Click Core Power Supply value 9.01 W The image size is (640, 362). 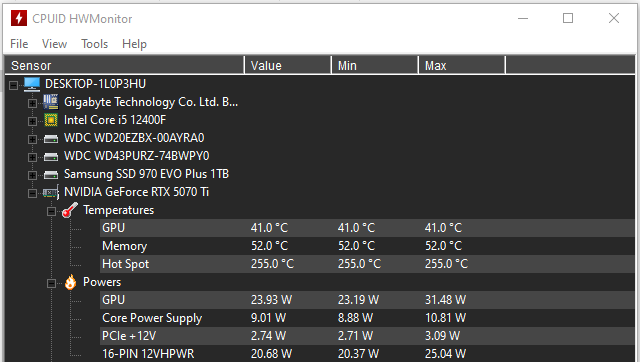tap(268, 318)
